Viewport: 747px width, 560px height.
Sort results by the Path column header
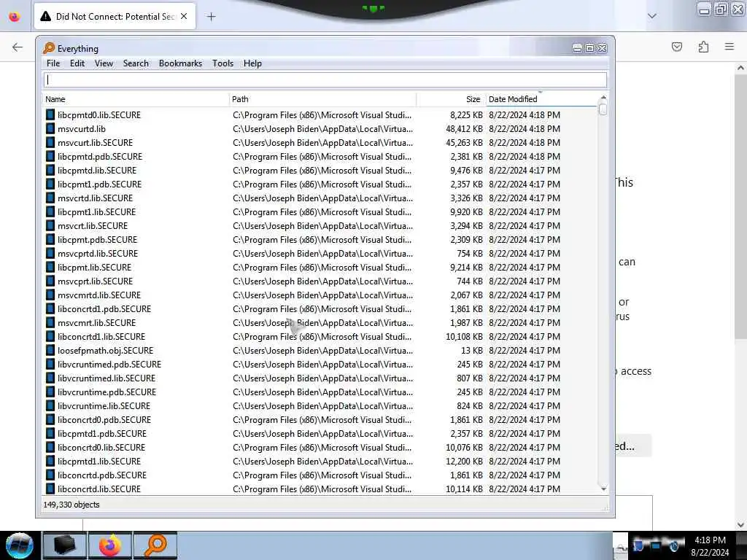point(322,99)
